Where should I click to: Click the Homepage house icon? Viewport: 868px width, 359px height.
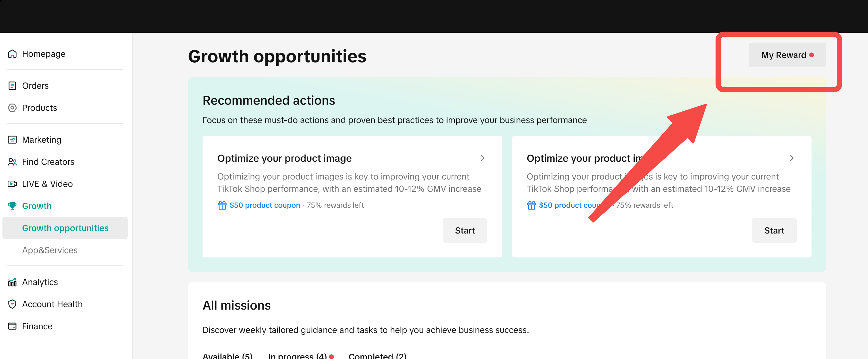[12, 54]
